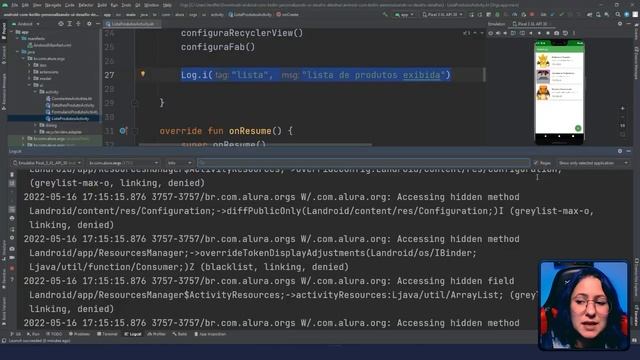Viewport: 640px width, 360px height.
Task: Open the File menu
Action: click(15, 5)
